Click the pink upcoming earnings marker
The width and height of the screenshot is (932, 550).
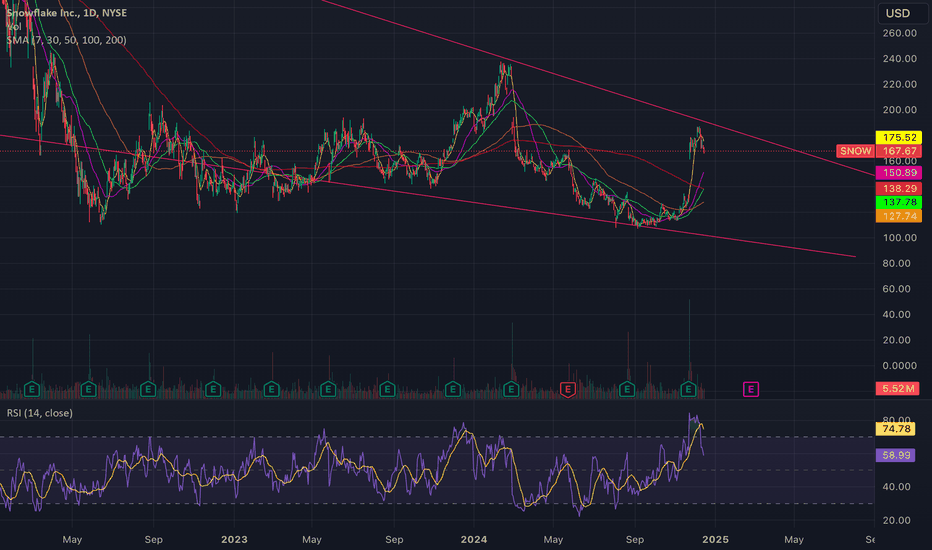point(750,388)
